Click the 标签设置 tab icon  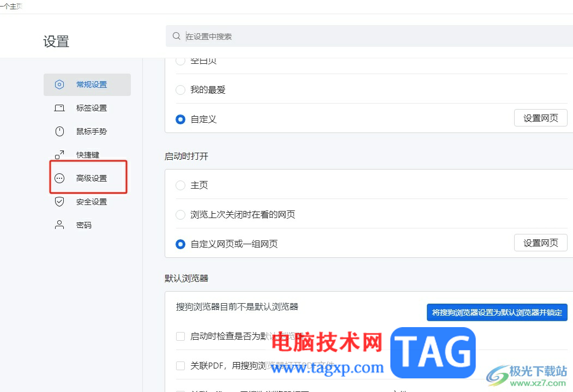tap(59, 108)
